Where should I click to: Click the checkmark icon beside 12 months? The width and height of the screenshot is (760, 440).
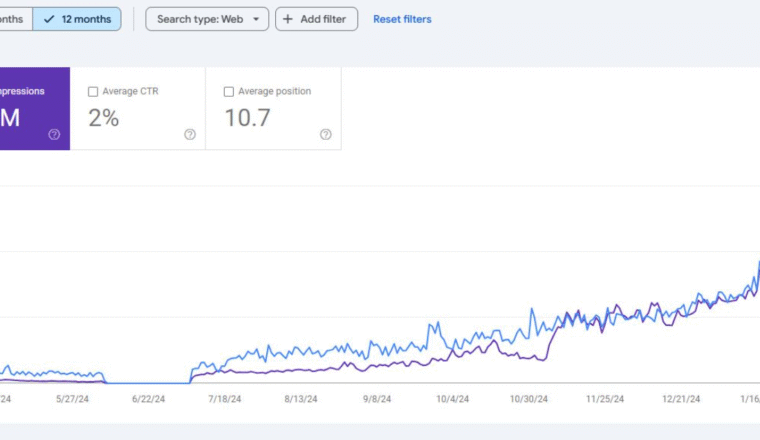(49, 19)
